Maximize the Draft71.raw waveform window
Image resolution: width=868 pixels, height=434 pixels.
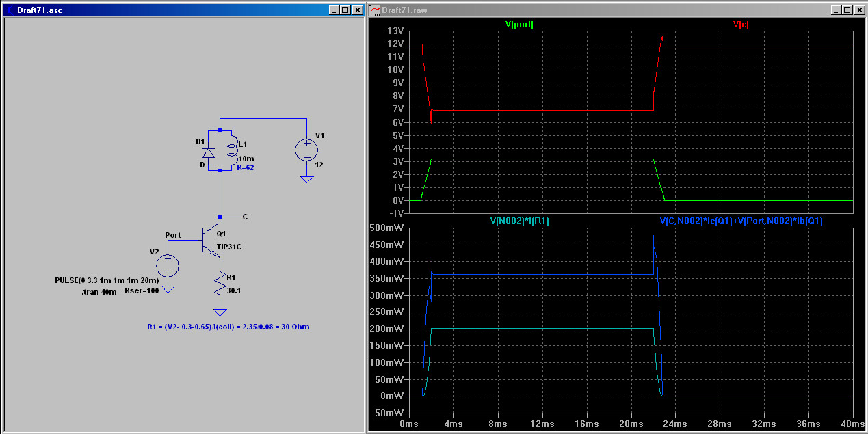click(x=847, y=10)
